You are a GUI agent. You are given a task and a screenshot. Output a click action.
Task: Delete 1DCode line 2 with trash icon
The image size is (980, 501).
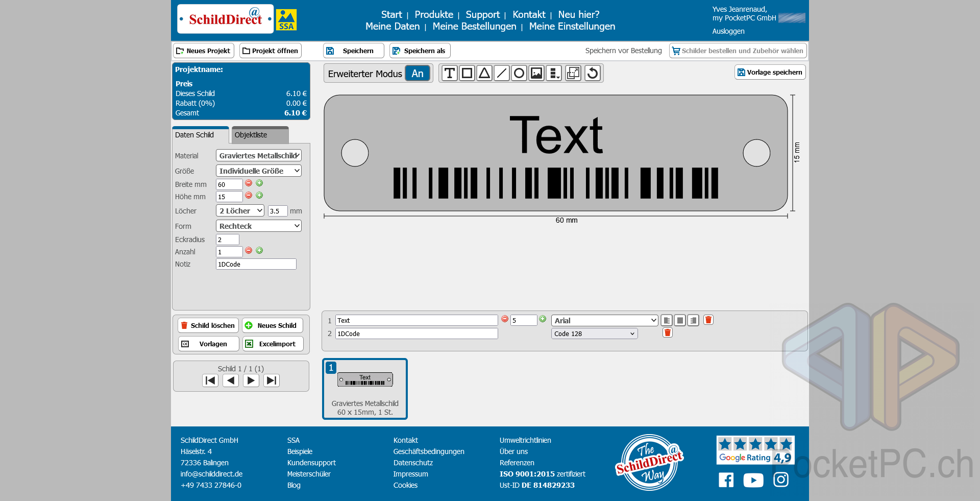coord(668,332)
